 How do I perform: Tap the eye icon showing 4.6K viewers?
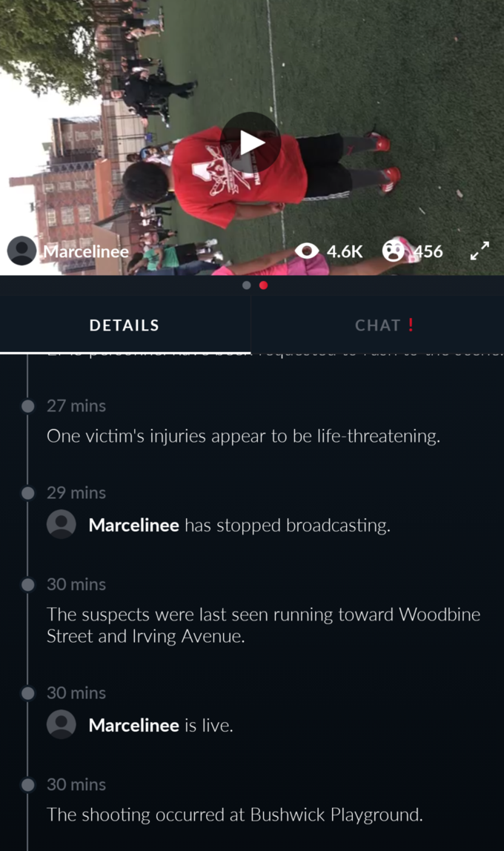pos(307,251)
